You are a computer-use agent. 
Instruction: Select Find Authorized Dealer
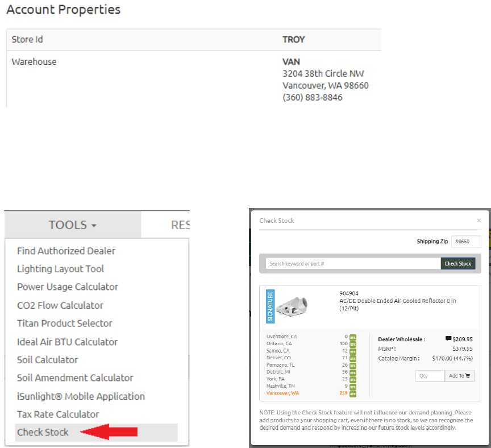click(x=66, y=251)
